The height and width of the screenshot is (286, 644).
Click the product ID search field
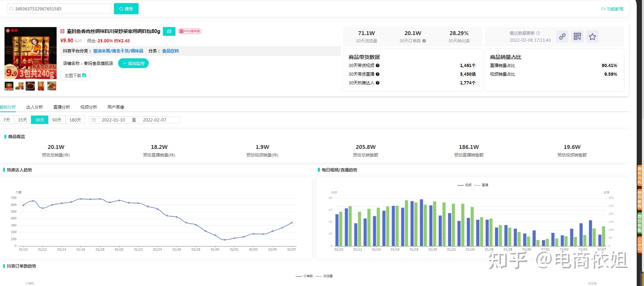[x=59, y=9]
